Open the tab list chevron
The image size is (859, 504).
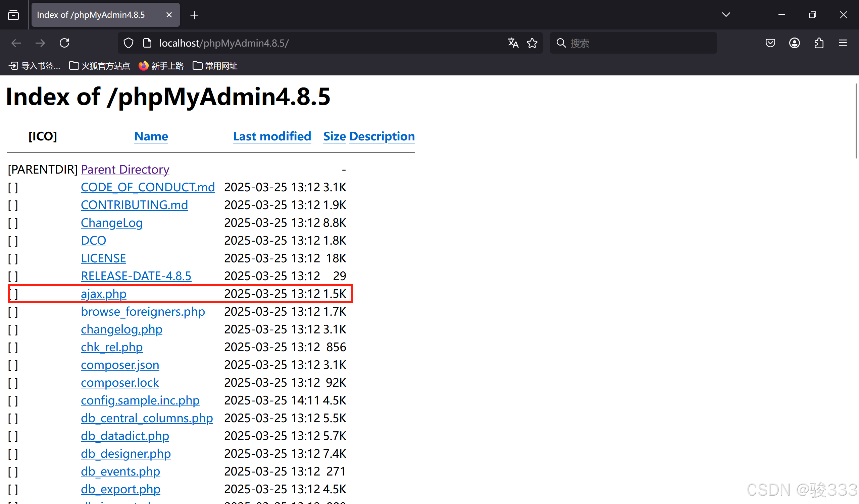(726, 15)
